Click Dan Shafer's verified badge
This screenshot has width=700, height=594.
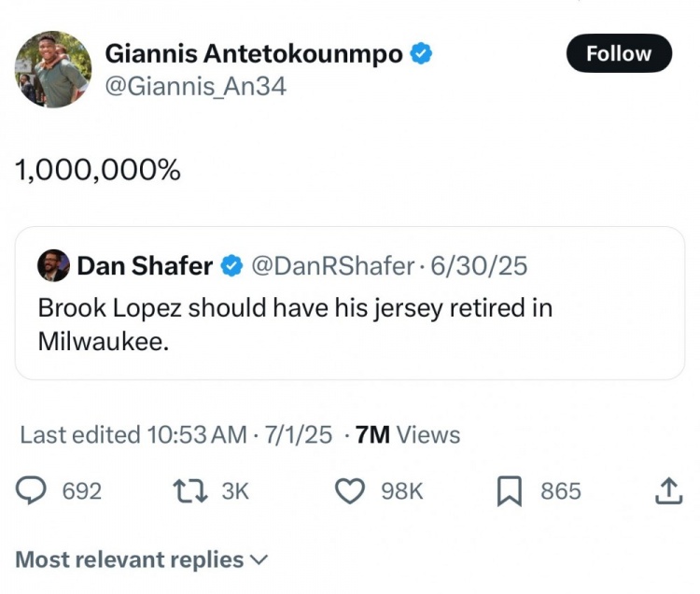click(x=231, y=266)
